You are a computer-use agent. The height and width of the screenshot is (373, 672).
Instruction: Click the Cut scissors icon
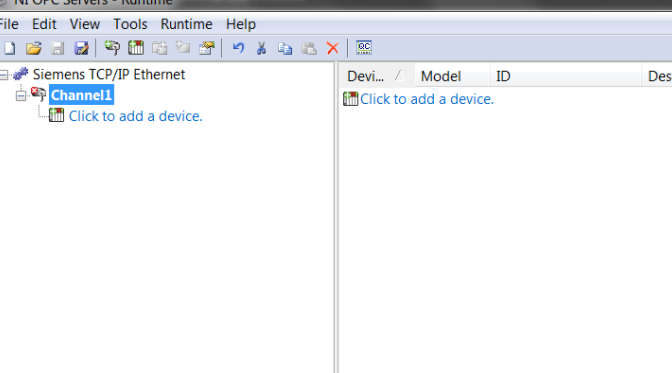coord(261,48)
